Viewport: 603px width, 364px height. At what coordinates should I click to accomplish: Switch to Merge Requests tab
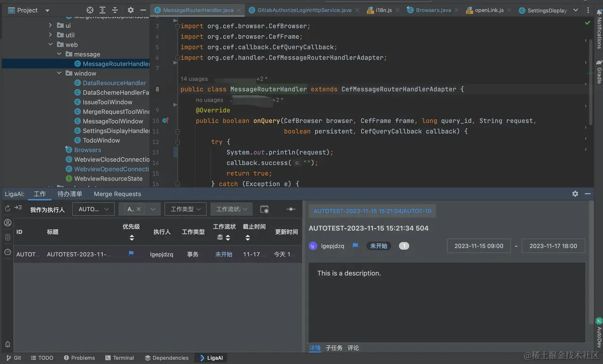tap(117, 194)
